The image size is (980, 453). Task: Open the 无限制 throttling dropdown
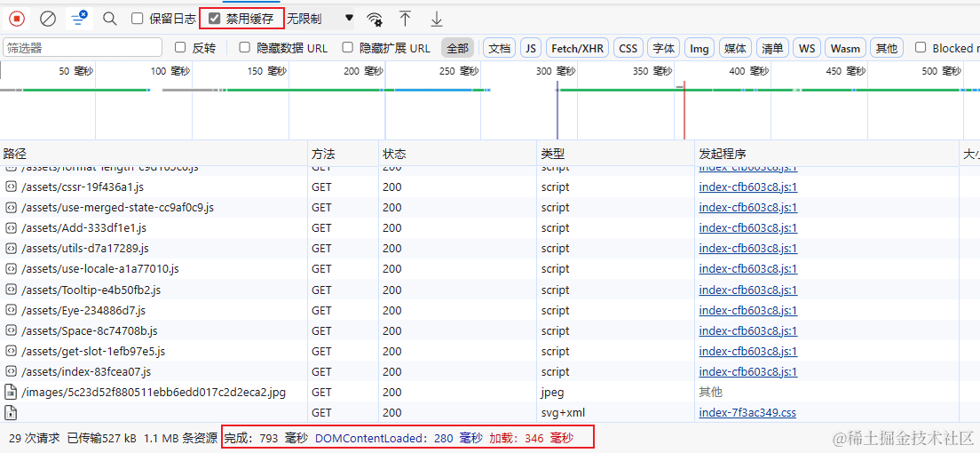[x=320, y=19]
